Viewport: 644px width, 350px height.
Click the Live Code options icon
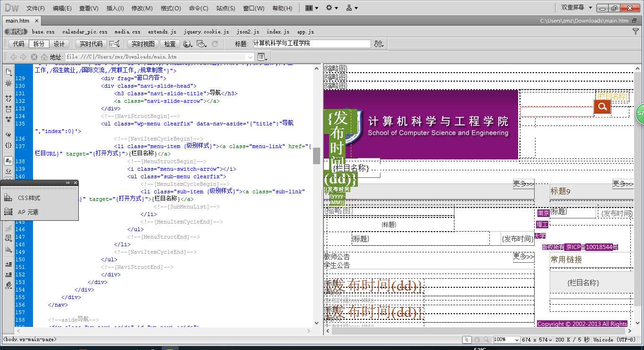[x=114, y=44]
